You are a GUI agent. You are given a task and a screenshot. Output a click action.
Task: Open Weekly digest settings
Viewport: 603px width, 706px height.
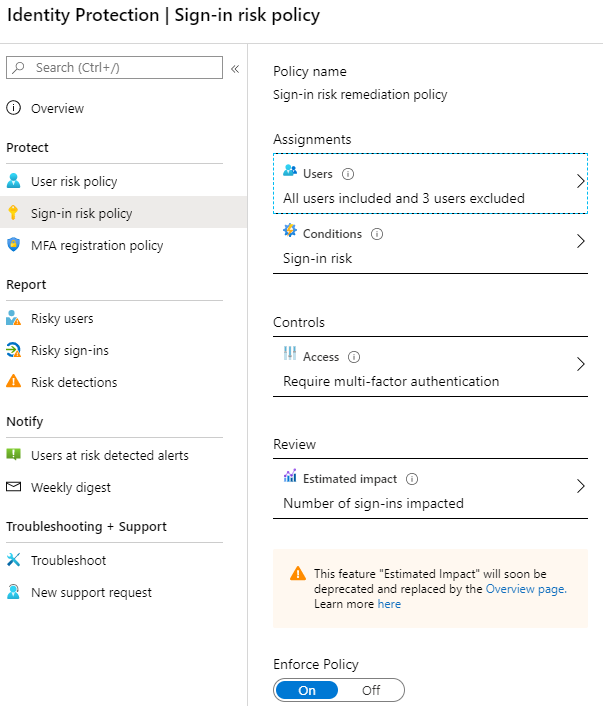click(123, 487)
